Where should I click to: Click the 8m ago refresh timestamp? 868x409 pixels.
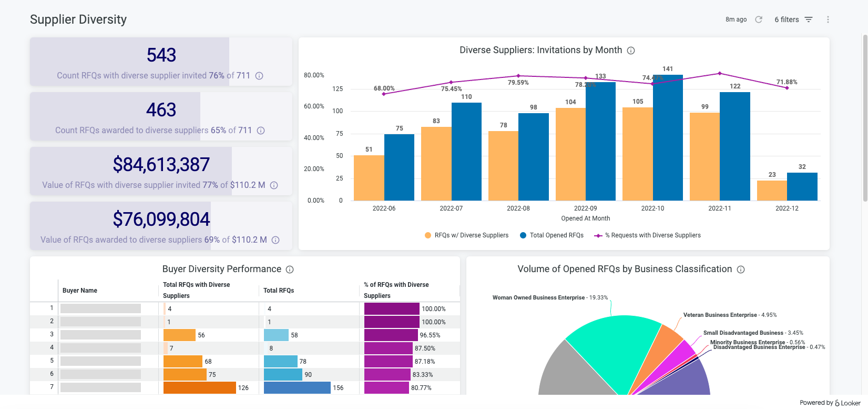(736, 19)
